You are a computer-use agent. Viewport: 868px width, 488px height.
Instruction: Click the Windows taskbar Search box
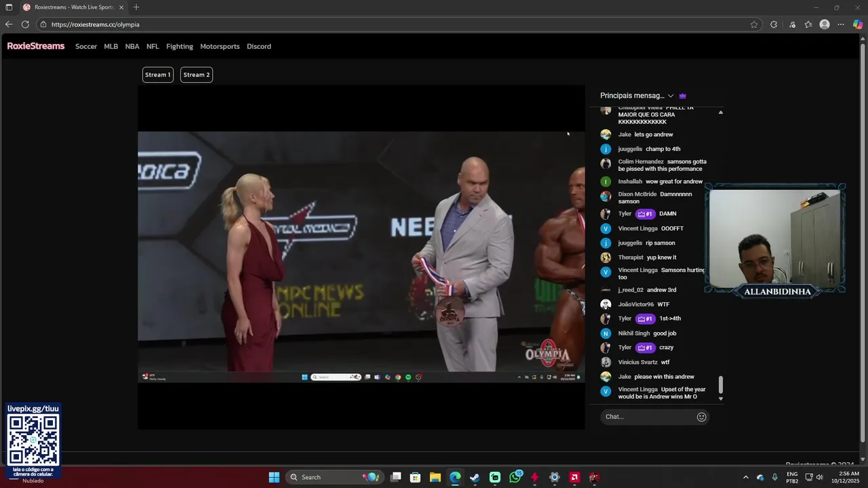(334, 477)
